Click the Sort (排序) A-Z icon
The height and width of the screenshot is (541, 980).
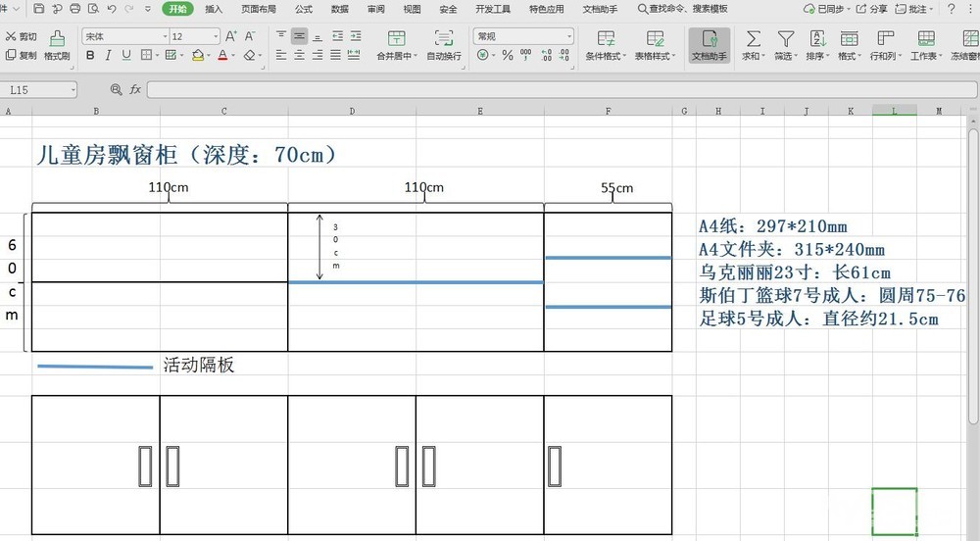817,39
